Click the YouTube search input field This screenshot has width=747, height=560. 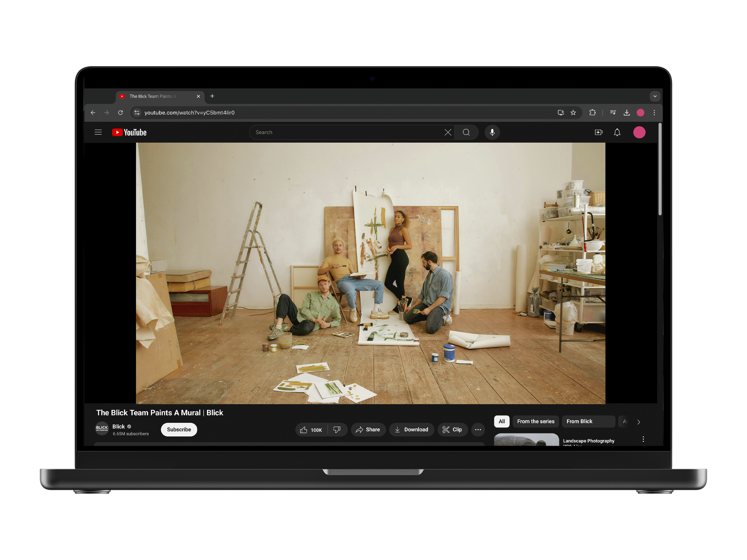pyautogui.click(x=348, y=132)
